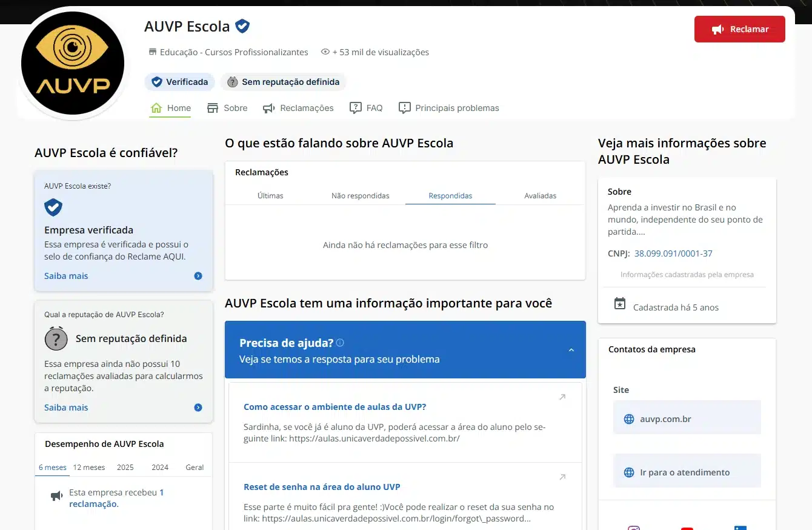Click info icon beside Precisa de ajuda
Image resolution: width=812 pixels, height=530 pixels.
(340, 343)
